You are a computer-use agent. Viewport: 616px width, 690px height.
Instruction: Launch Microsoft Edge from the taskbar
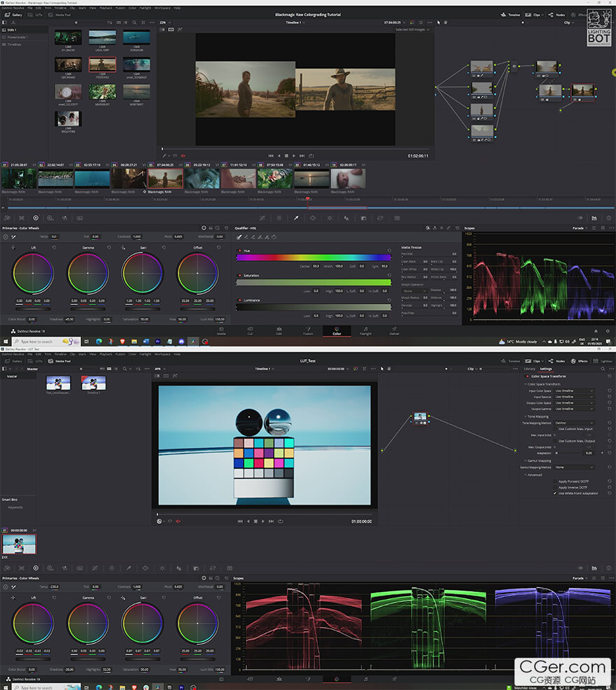(99, 342)
